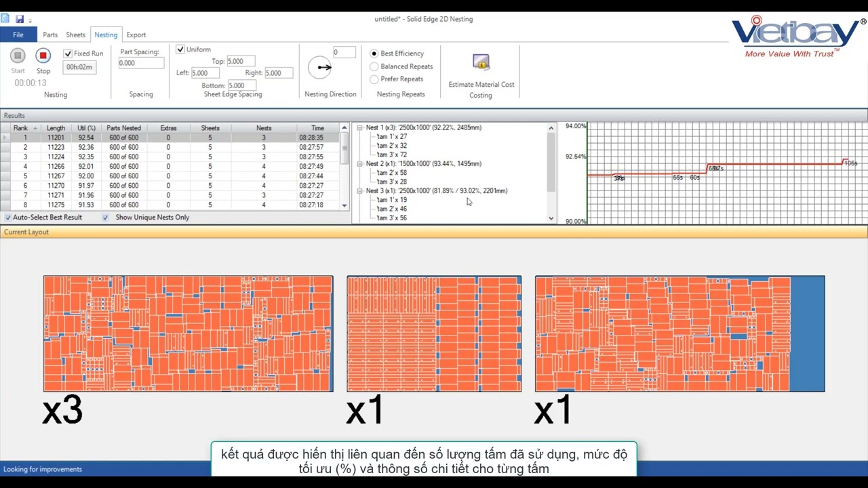The width and height of the screenshot is (868, 488).
Task: Click the Left edge spacing field
Action: click(205, 73)
